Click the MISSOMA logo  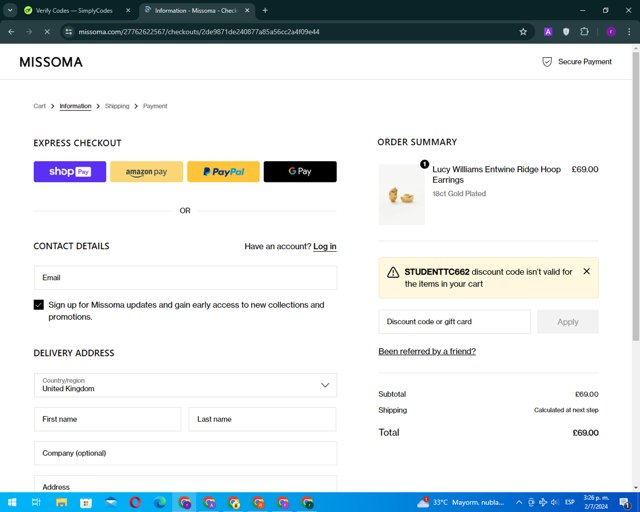tap(51, 62)
